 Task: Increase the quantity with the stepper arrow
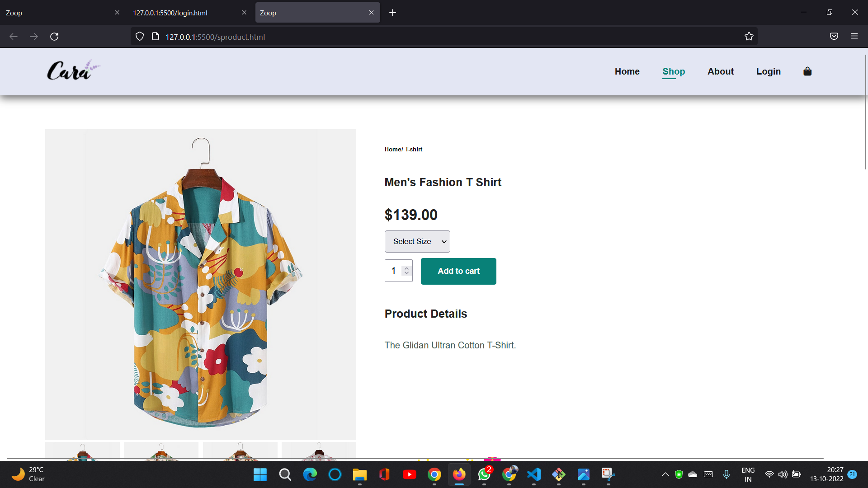click(x=406, y=268)
